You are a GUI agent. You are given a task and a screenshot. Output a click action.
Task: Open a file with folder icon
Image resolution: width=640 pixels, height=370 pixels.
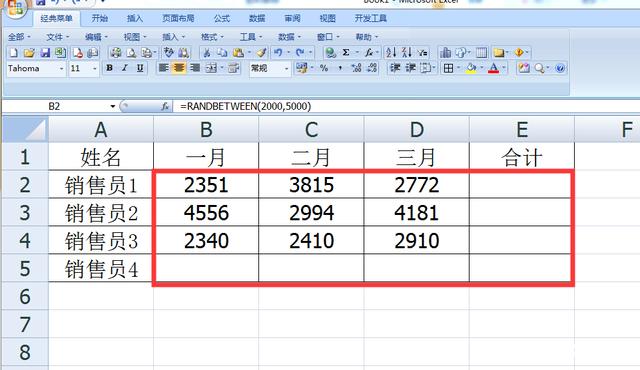click(x=29, y=53)
